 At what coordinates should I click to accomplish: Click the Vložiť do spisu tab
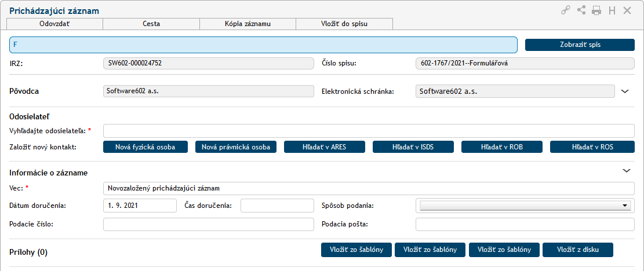coord(344,24)
